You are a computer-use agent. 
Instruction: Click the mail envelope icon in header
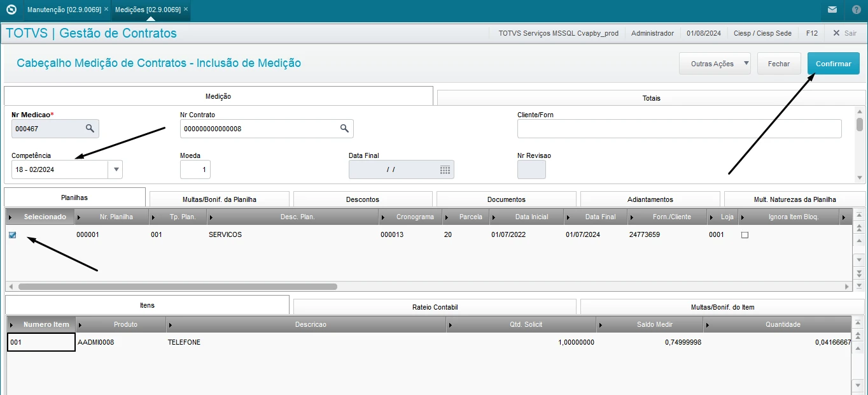pyautogui.click(x=832, y=10)
